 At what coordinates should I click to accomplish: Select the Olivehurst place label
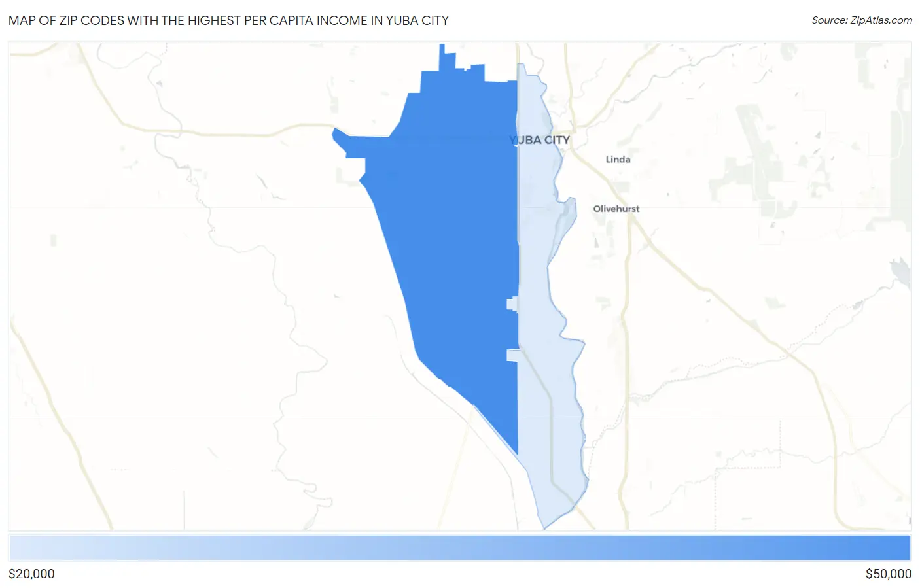[616, 209]
